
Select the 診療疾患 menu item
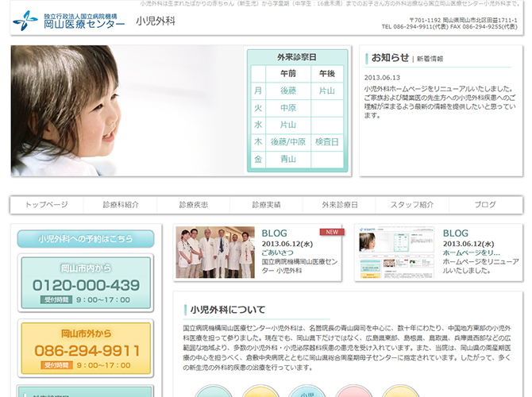[x=193, y=205]
